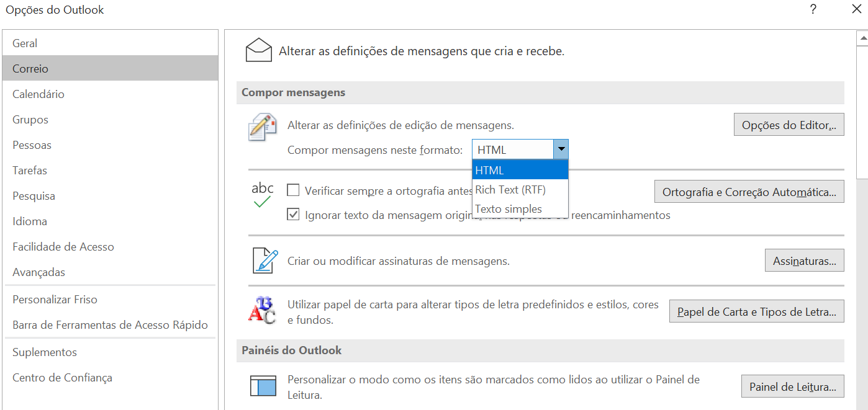Screen dimensions: 868x410
Task: Open the Assinaturas button
Action: (x=804, y=261)
